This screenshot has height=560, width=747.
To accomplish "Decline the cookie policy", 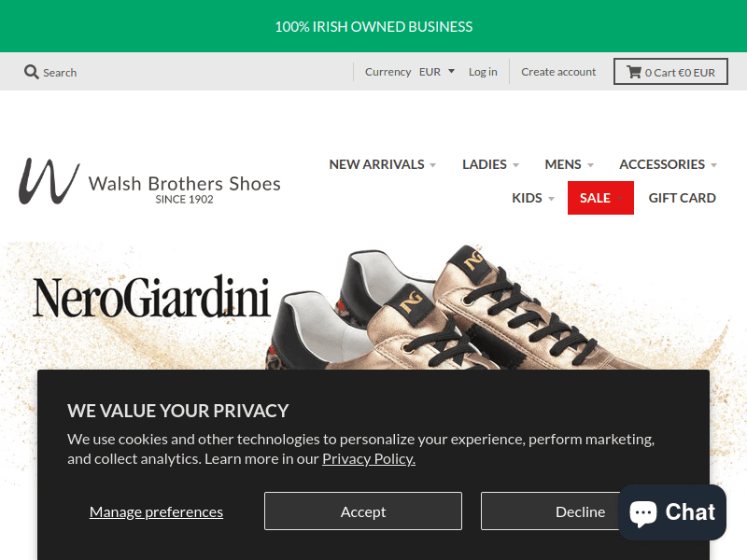I will (x=580, y=511).
